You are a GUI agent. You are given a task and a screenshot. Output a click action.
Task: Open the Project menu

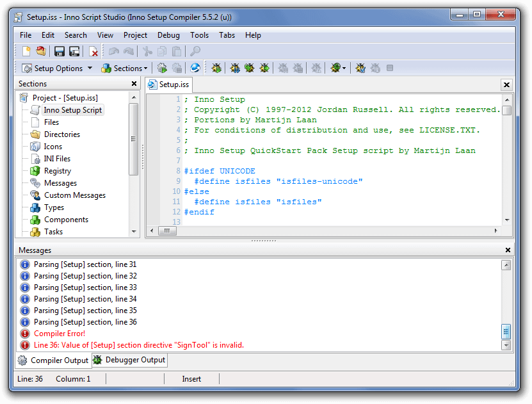135,35
